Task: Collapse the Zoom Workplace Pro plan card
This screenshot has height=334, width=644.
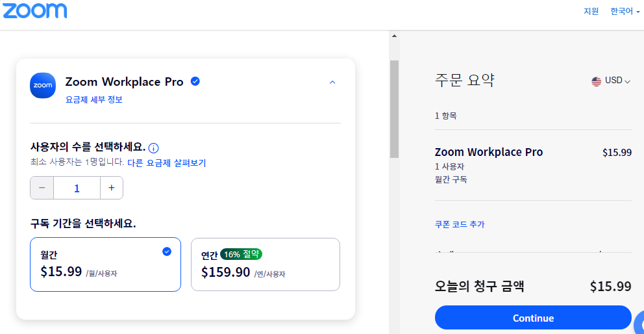Action: [332, 83]
